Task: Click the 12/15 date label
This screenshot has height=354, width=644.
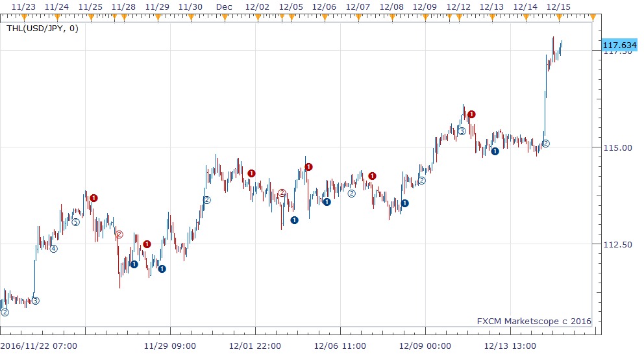Action: coord(558,7)
